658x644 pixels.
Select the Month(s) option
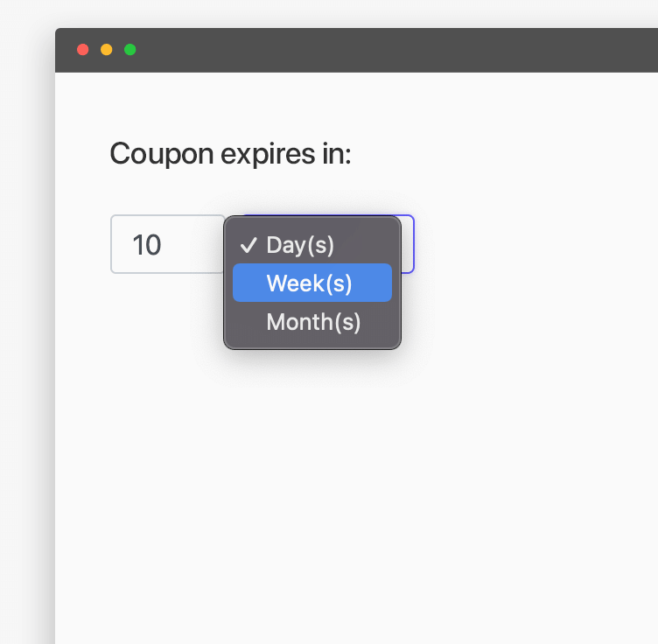coord(313,322)
